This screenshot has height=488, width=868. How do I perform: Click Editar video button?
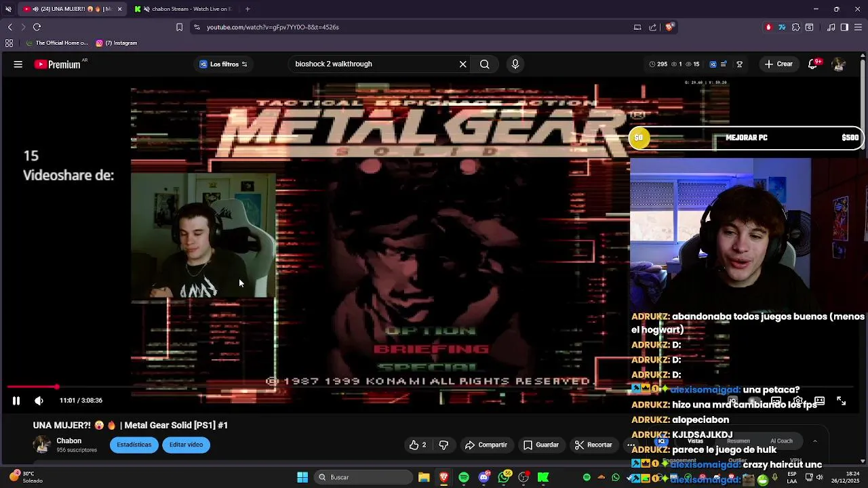coord(186,445)
